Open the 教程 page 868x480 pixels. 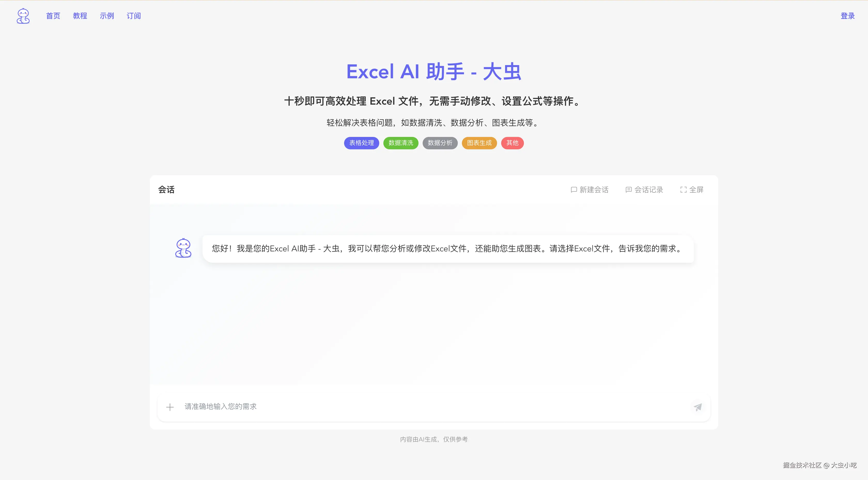(x=80, y=16)
